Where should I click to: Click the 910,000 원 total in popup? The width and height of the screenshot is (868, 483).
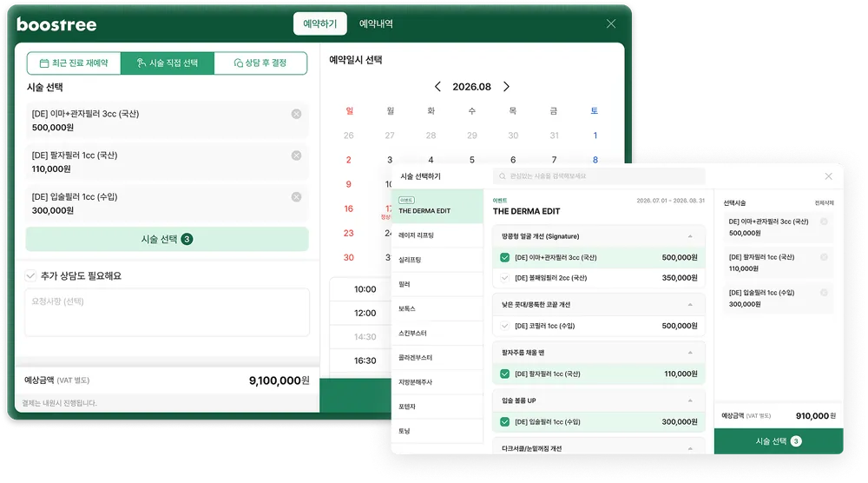(815, 416)
